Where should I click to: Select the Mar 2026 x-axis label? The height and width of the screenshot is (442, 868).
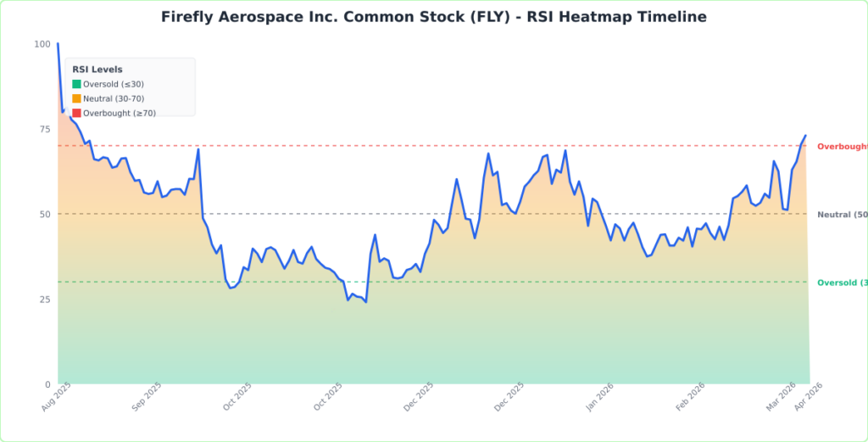click(781, 398)
